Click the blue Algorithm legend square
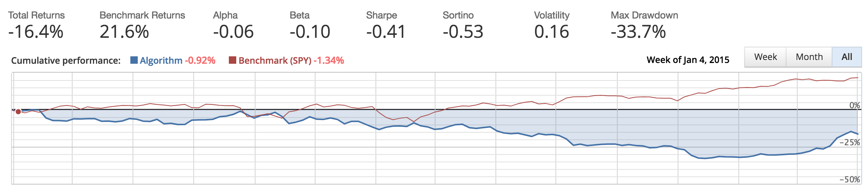 (134, 60)
